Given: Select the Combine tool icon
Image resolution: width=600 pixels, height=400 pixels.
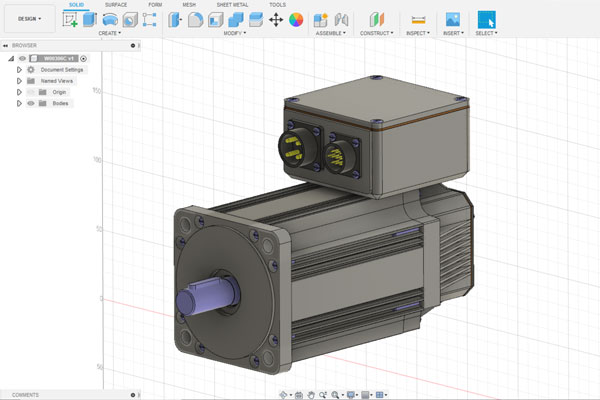Looking at the screenshot, I should [x=236, y=20].
